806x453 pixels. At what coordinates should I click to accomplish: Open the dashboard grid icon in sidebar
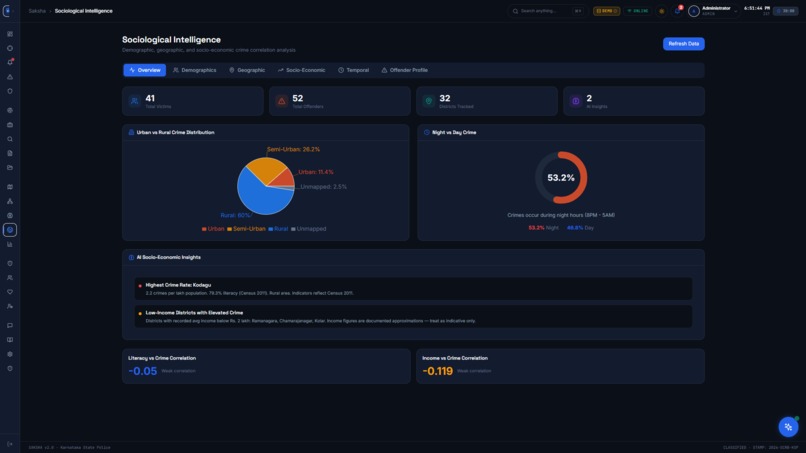(10, 34)
